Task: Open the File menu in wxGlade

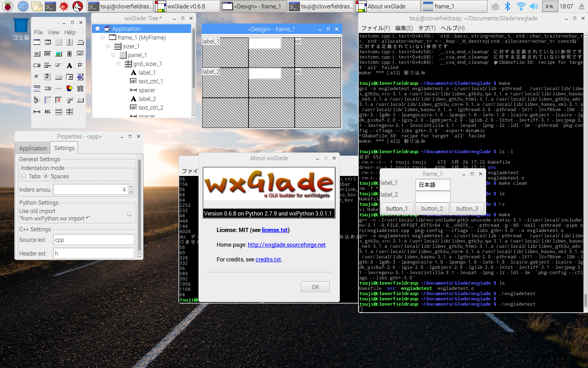Action: click(x=38, y=32)
